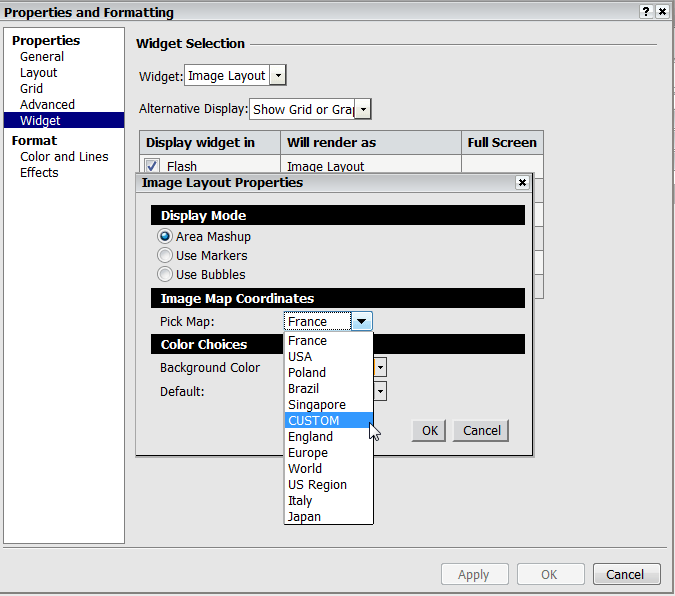Viewport: 675px width, 596px height.
Task: Toggle the Flash checkbox
Action: pos(152,166)
